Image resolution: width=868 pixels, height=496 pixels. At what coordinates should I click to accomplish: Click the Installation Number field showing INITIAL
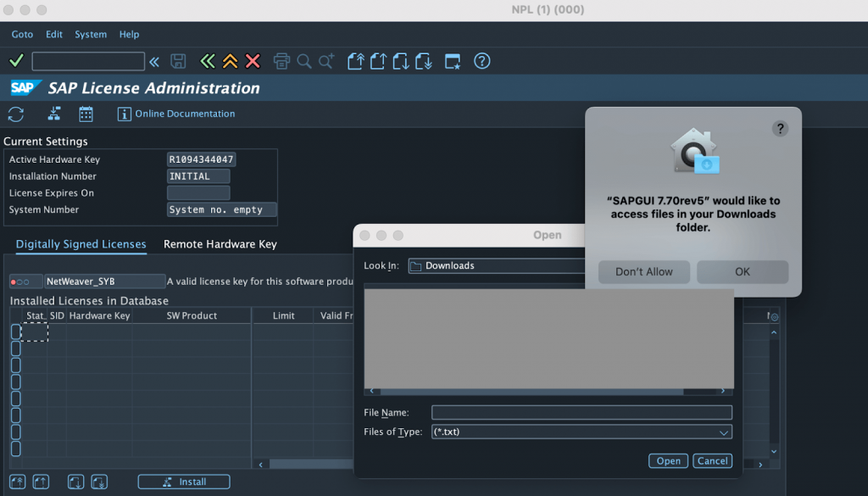click(198, 176)
